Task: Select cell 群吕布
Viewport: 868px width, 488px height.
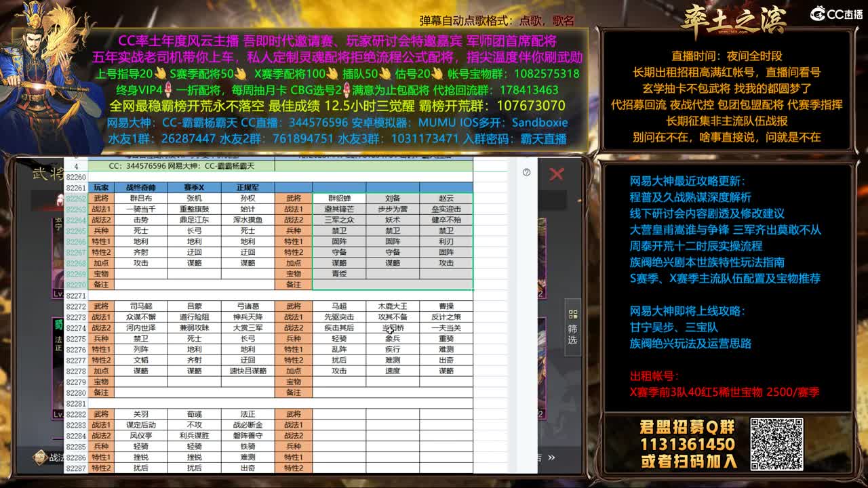Action: (140, 198)
